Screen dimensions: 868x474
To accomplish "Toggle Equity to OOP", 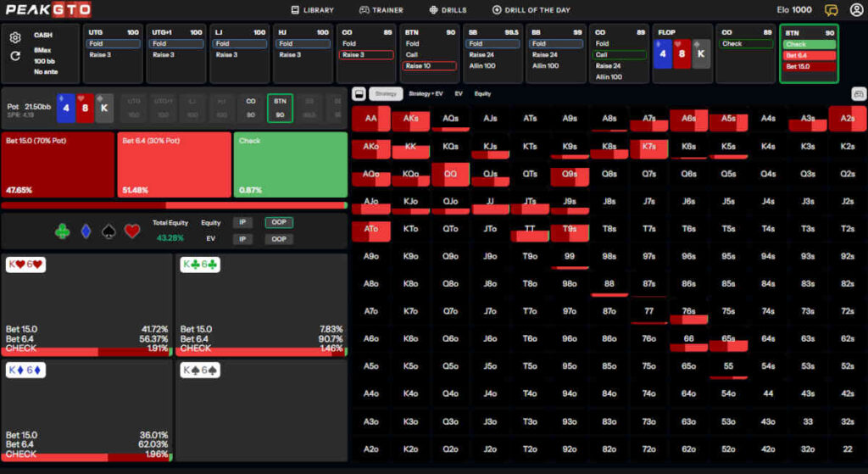I will (275, 222).
